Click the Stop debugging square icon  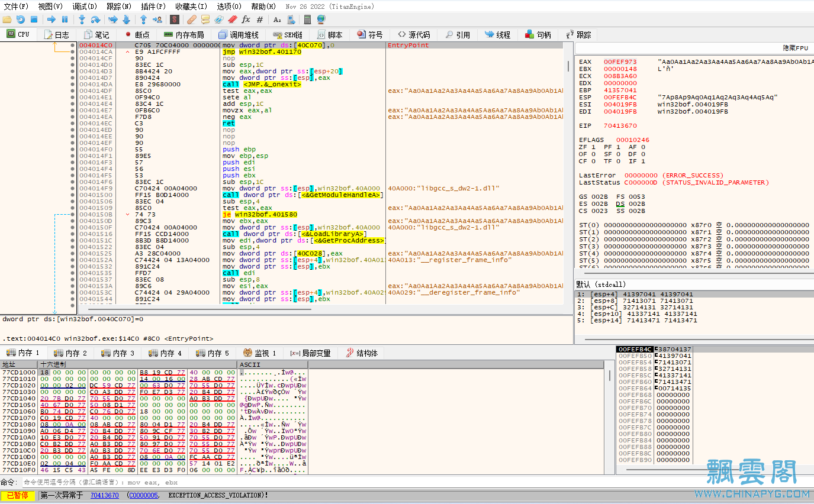[34, 20]
